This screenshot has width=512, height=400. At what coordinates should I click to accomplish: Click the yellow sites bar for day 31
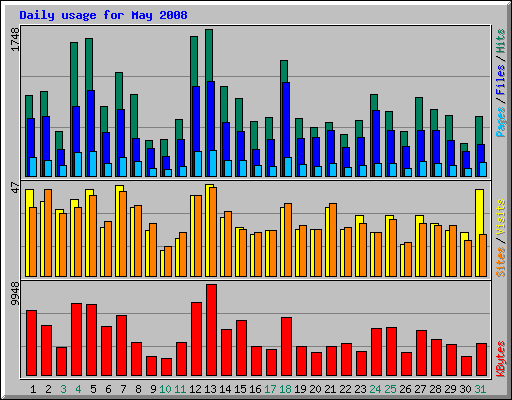pos(479,212)
